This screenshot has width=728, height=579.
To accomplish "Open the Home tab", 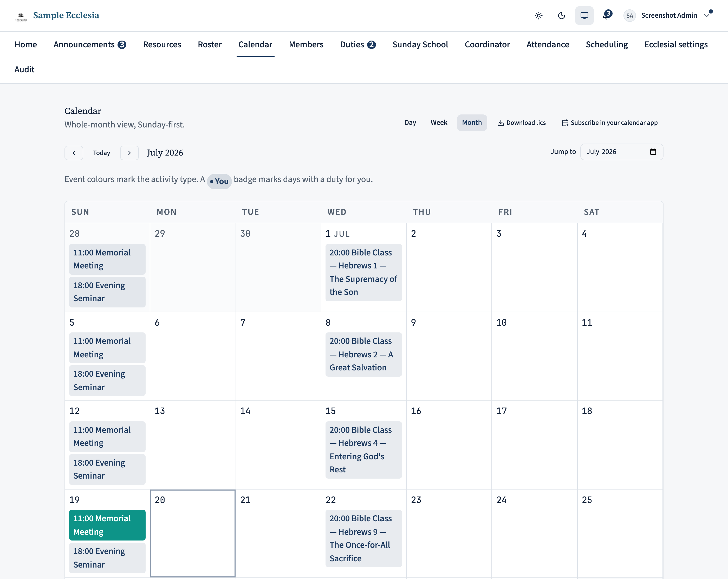I will point(26,44).
